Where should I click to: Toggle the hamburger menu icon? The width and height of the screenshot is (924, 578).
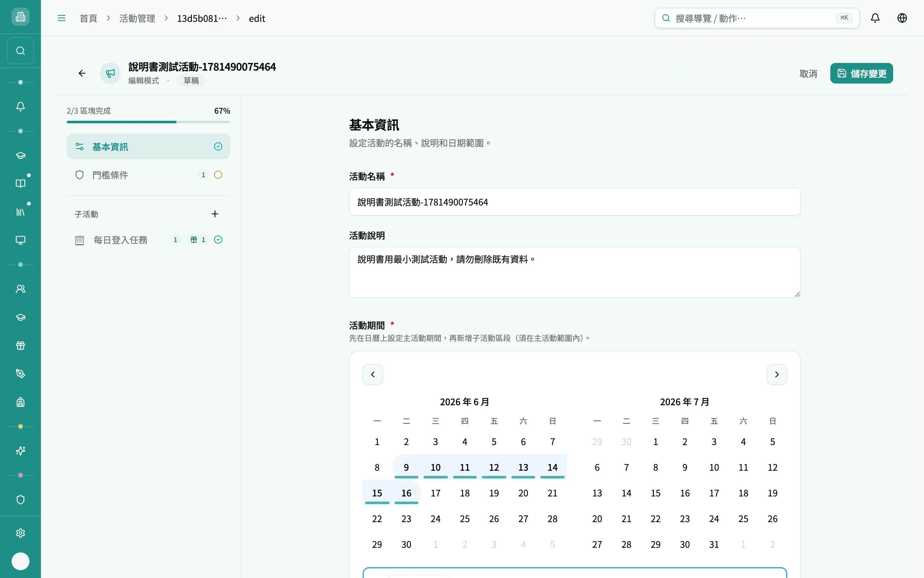62,18
